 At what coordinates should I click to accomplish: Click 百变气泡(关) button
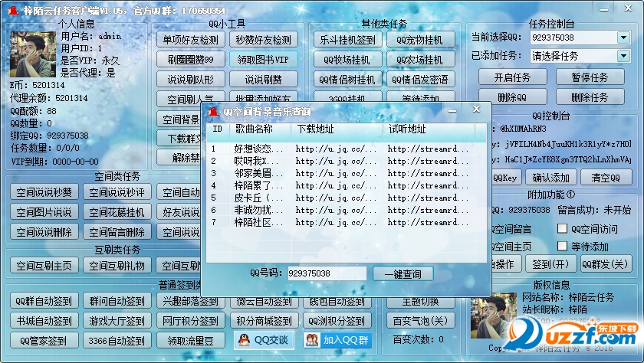[421, 320]
